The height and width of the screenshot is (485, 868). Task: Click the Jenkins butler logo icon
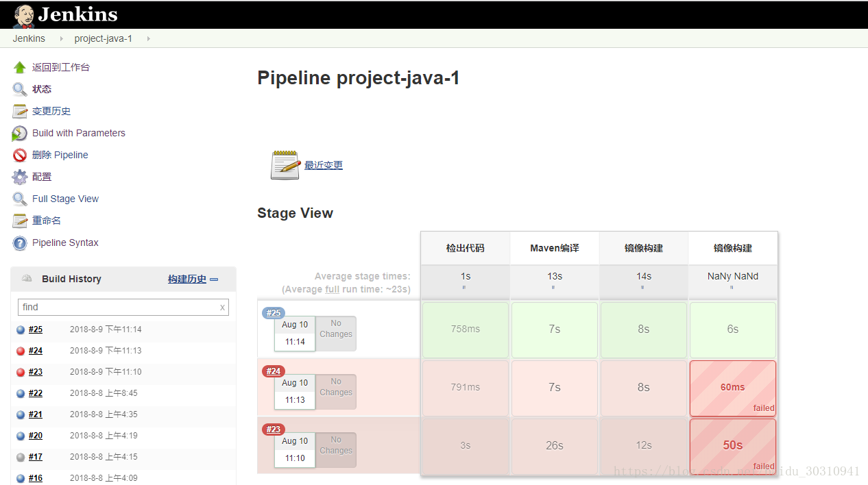click(x=23, y=15)
